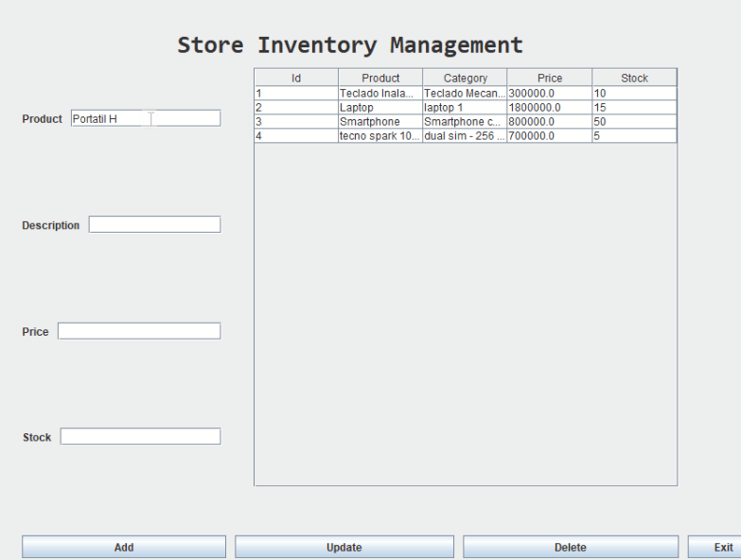The image size is (741, 560).
Task: Click the stock cell showing 50
Action: (634, 122)
